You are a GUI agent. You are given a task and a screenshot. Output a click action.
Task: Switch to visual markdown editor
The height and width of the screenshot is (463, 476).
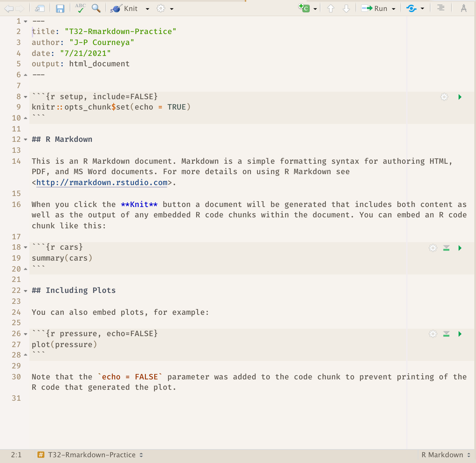point(463,8)
